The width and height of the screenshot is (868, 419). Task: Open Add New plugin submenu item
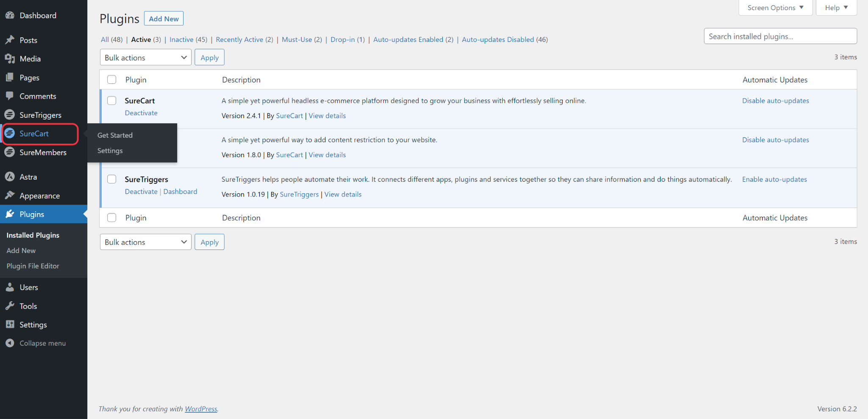pyautogui.click(x=21, y=250)
